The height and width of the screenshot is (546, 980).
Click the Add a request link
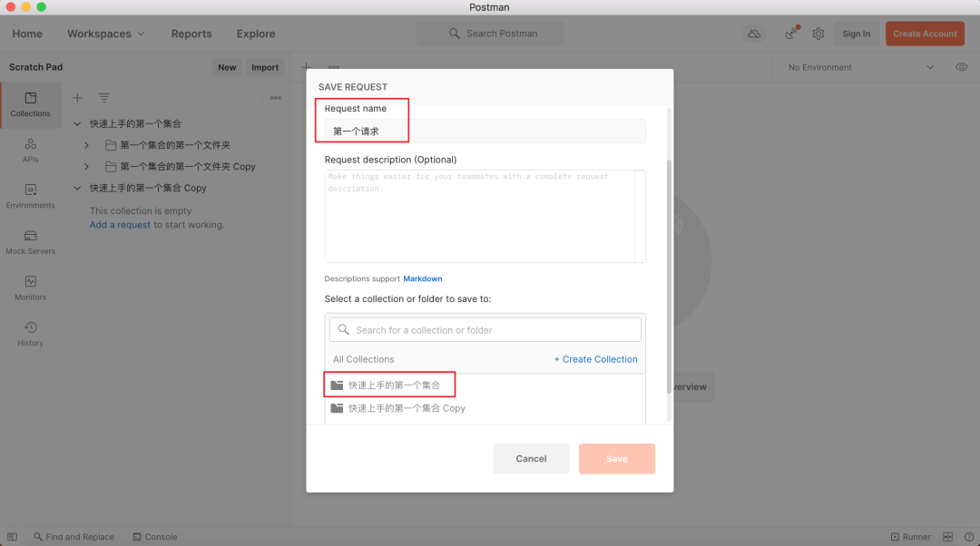click(x=120, y=225)
